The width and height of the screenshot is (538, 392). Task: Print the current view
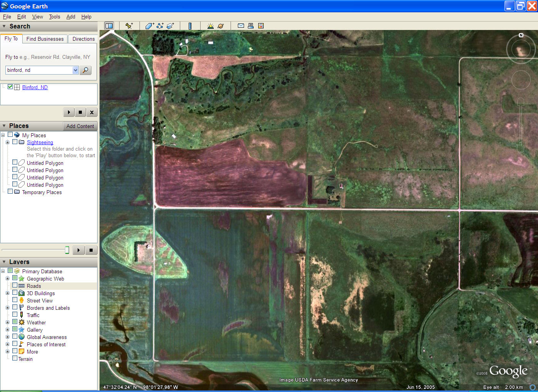(251, 26)
